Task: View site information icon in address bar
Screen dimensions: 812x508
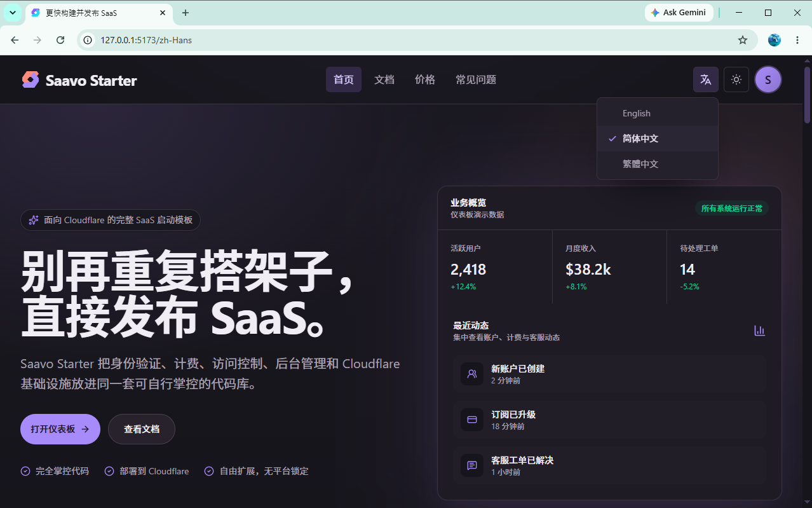Action: 89,40
